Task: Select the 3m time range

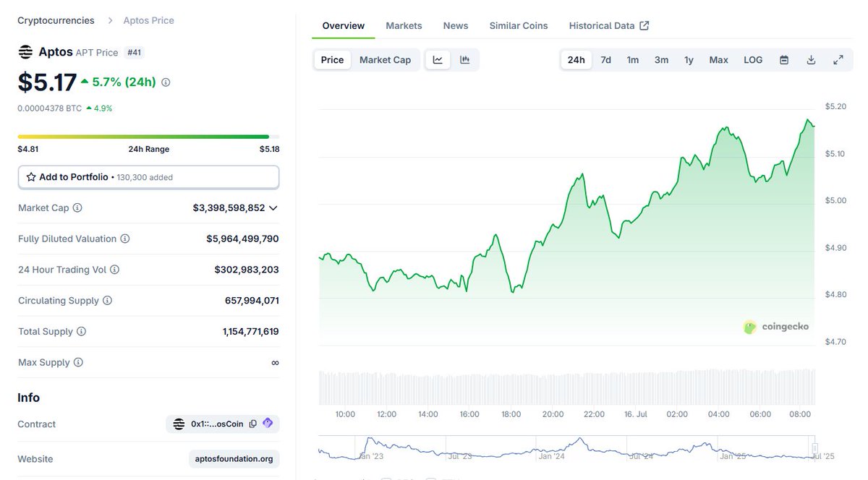Action: pos(661,60)
